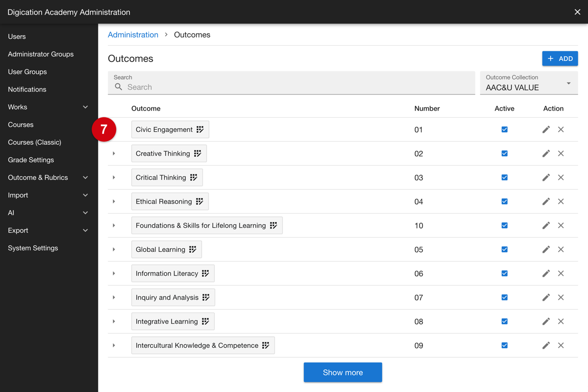Delete the Critical Thinking outcome row
588x392 pixels.
(x=561, y=177)
